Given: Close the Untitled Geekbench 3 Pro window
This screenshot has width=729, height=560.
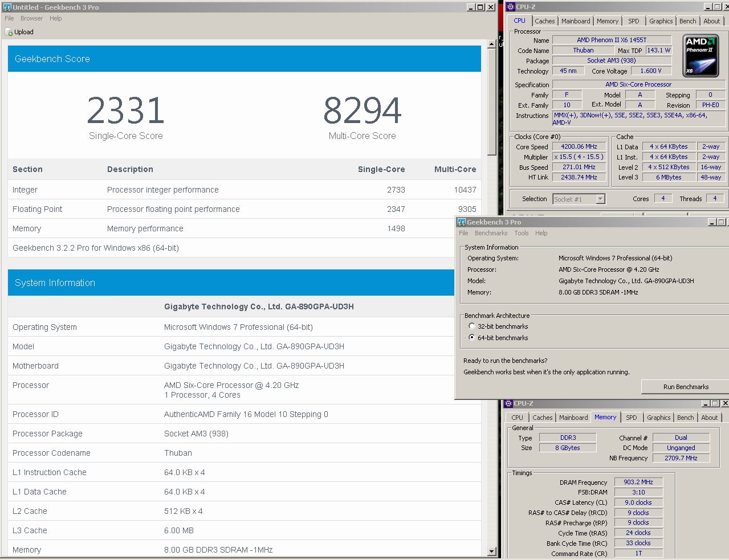Looking at the screenshot, I should 491,7.
